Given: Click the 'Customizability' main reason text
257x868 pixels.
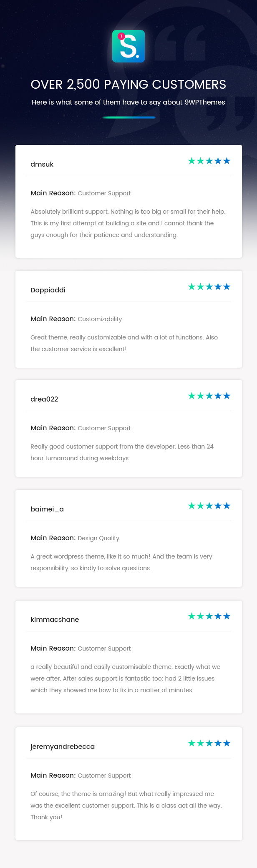Looking at the screenshot, I should point(100,319).
